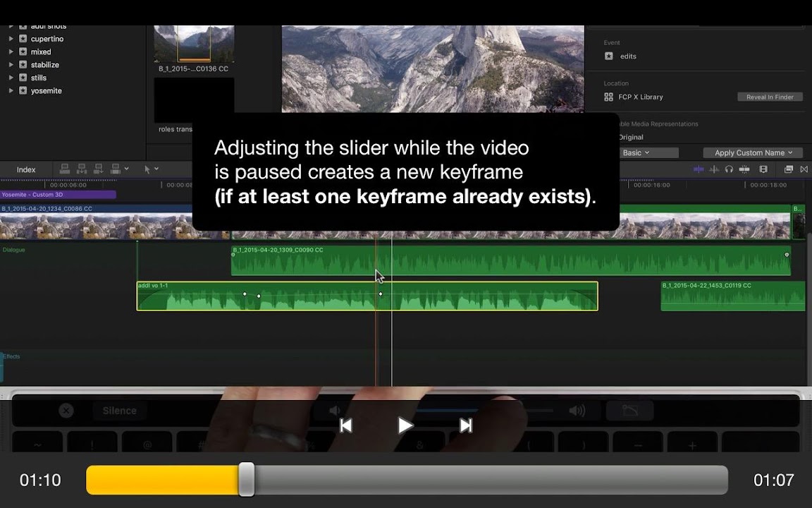Click the insert clip edit icon
Viewport: 812px width, 508px height.
[82, 169]
